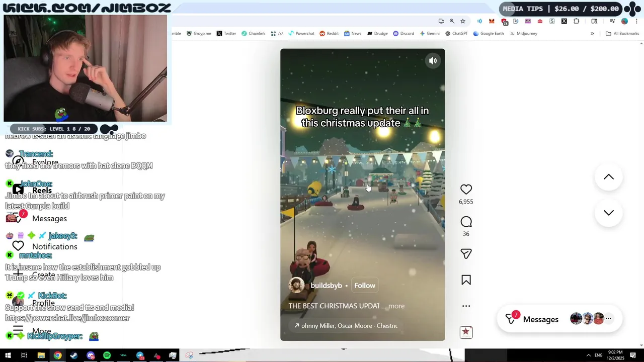Click the three dots in the Messages popup
Image resolution: width=644 pixels, height=362 pixels.
[x=608, y=318]
